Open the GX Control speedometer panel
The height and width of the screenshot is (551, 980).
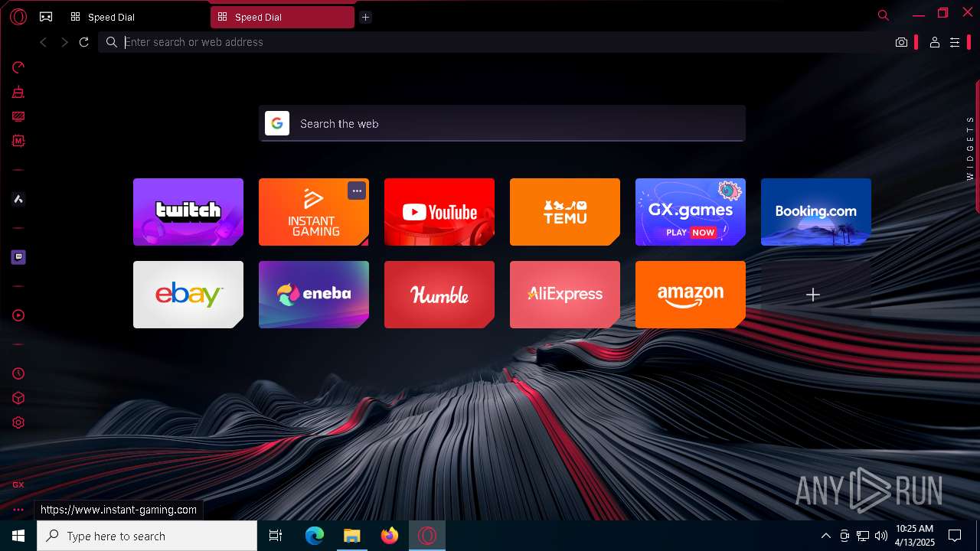[x=18, y=67]
